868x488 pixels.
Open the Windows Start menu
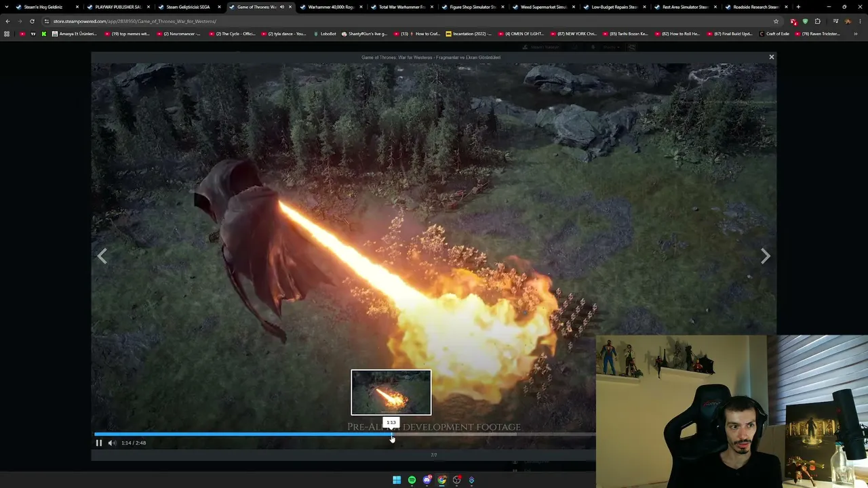(397, 480)
